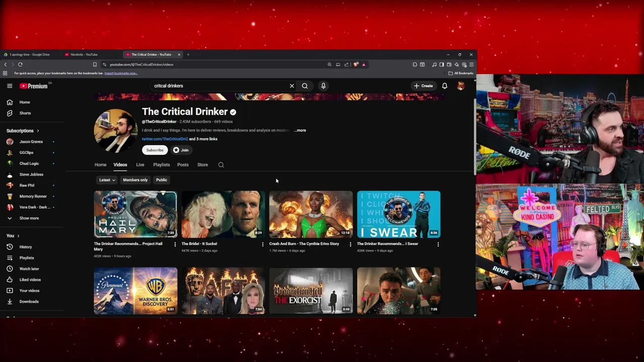Bookmark this page icon in the address bar
Screen dimensions: 644x362
(95, 64)
